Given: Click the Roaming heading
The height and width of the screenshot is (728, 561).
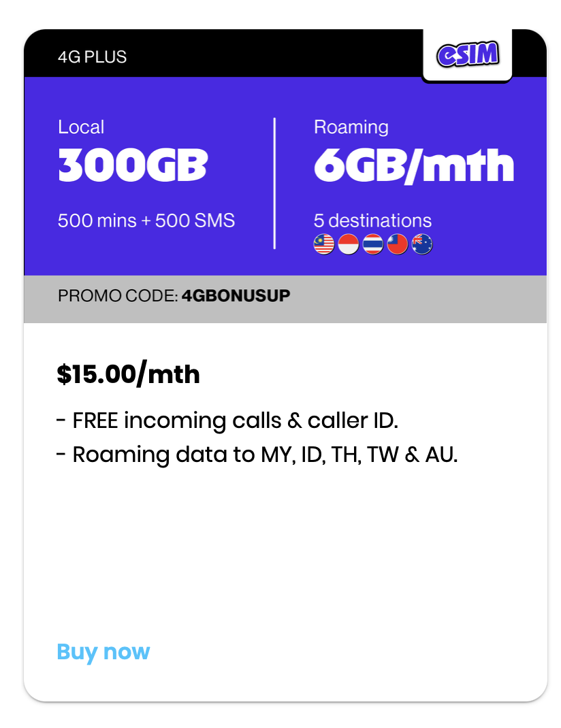Looking at the screenshot, I should (351, 127).
